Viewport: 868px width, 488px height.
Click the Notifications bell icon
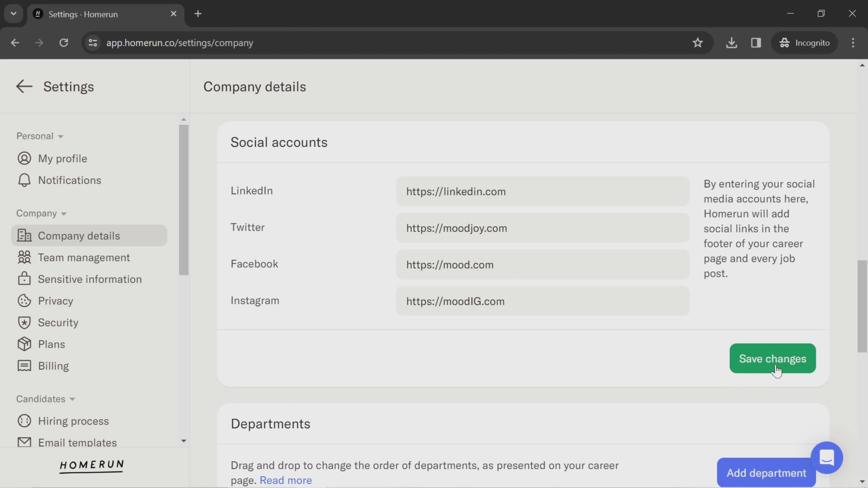pos(24,180)
